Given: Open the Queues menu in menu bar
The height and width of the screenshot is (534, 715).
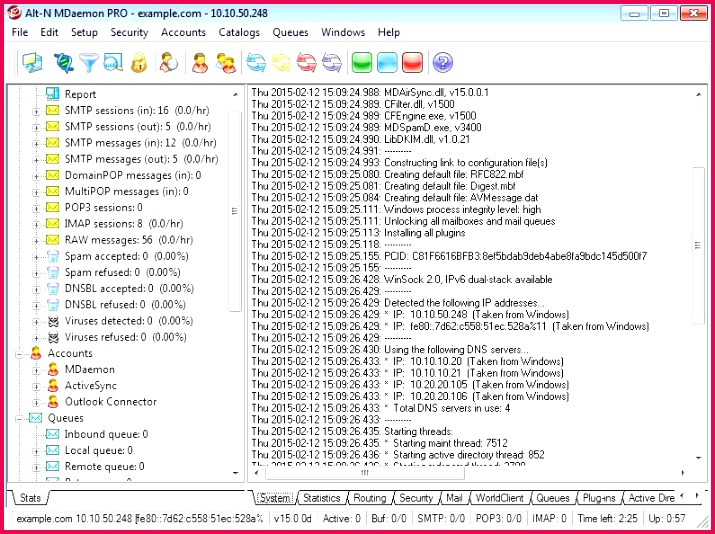Looking at the screenshot, I should click(x=290, y=32).
